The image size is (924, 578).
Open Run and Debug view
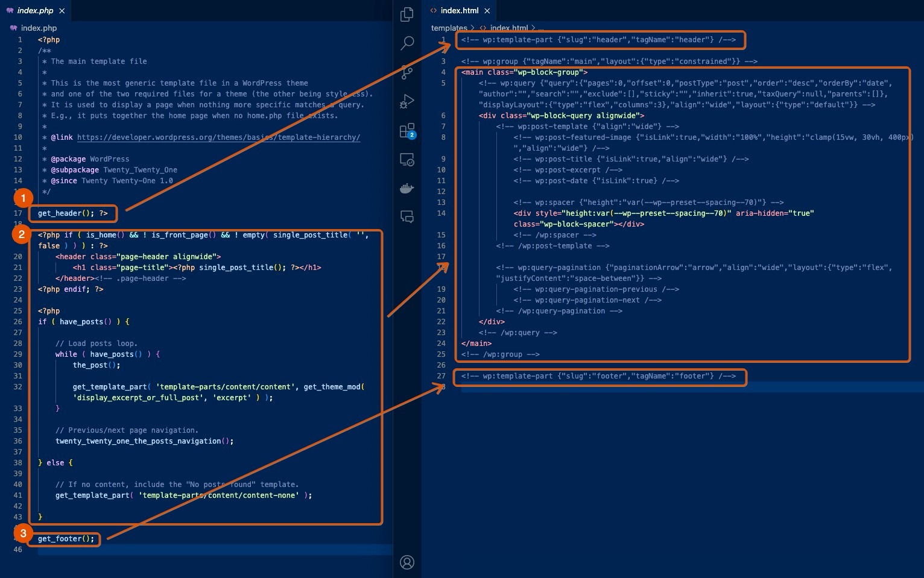pos(407,101)
